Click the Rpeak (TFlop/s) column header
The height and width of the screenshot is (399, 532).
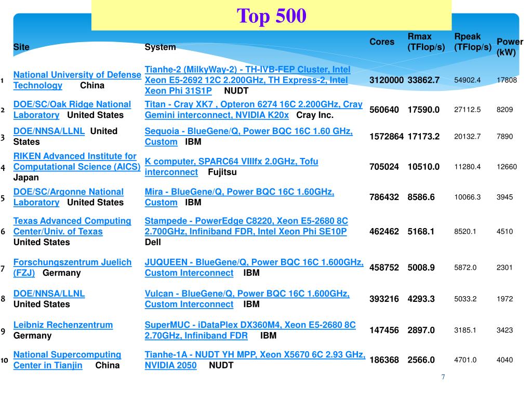pyautogui.click(x=473, y=42)
